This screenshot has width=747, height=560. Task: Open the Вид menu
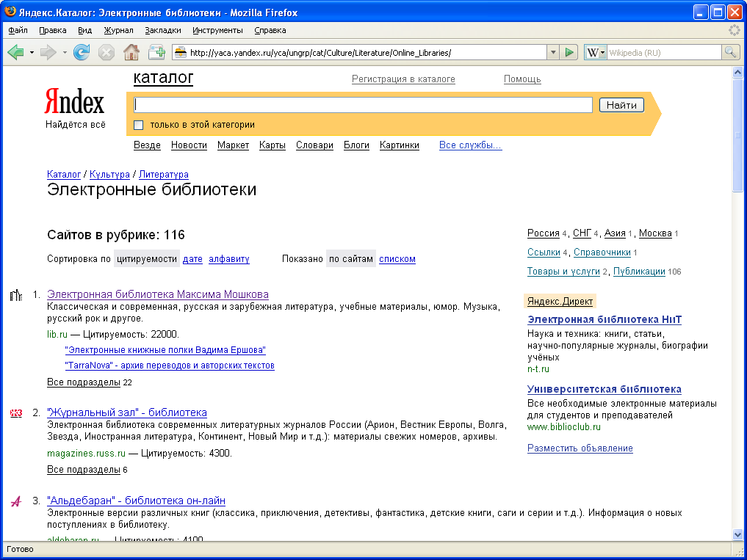pos(84,30)
